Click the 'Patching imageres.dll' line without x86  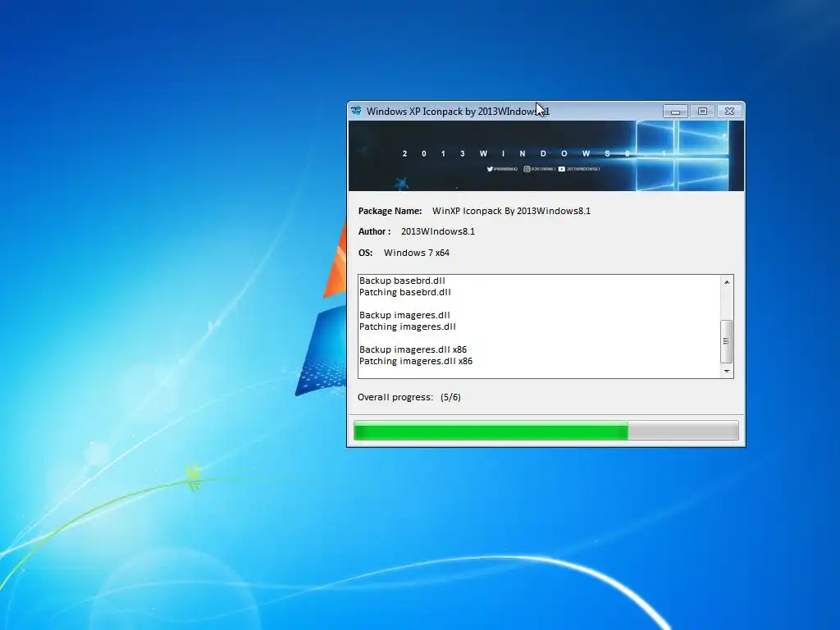(x=407, y=326)
